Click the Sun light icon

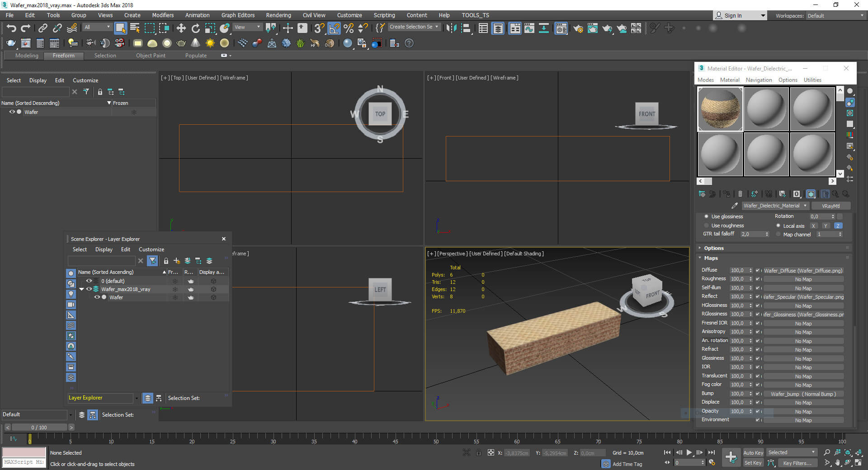pos(210,43)
